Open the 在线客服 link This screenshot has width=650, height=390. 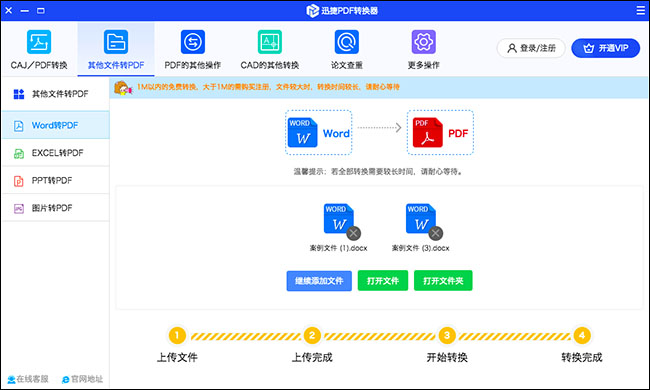[x=28, y=379]
